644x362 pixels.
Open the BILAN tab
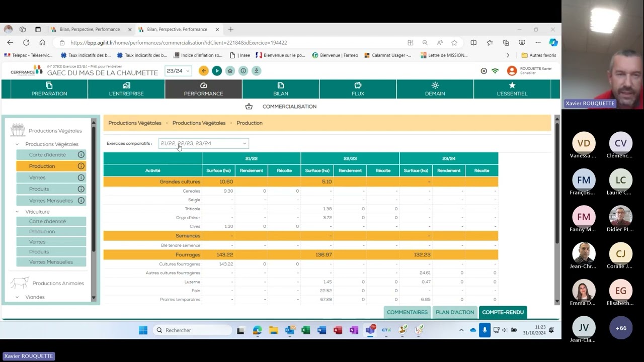pos(281,89)
